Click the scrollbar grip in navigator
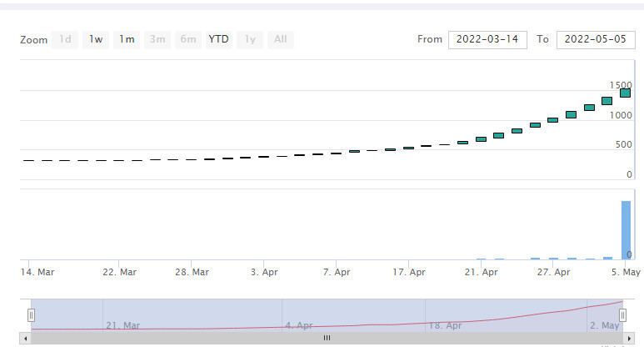The width and height of the screenshot is (644, 347). tap(327, 338)
